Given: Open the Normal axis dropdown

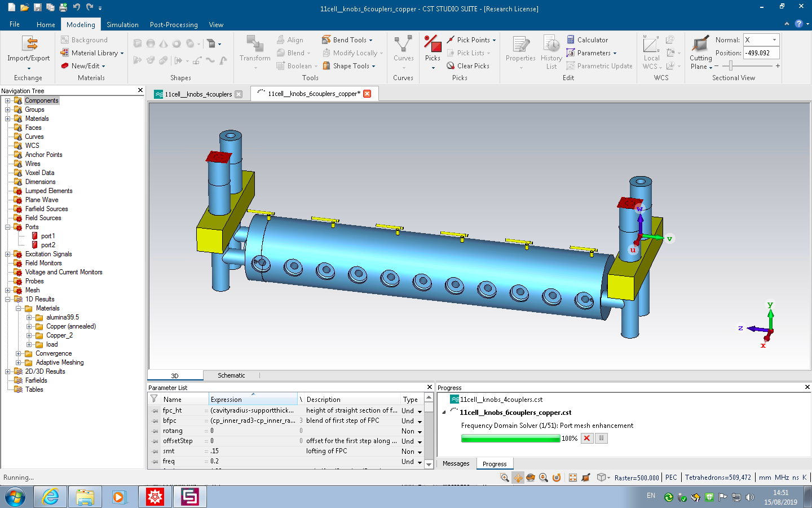Looking at the screenshot, I should tap(774, 40).
